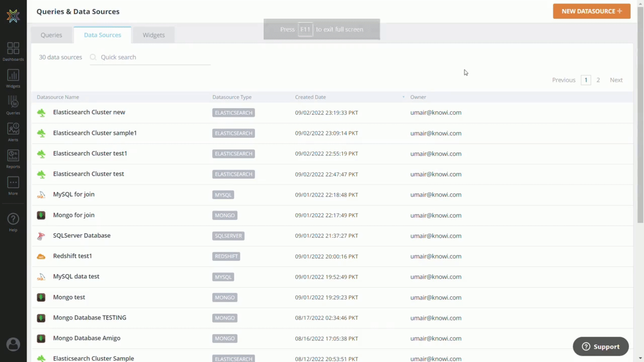Viewport: 644px width, 362px height.
Task: Switch to the Queries tab
Action: pyautogui.click(x=51, y=35)
